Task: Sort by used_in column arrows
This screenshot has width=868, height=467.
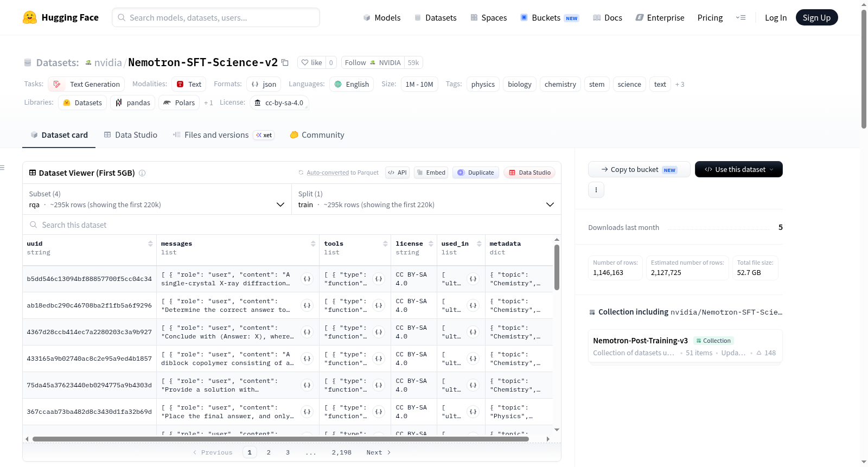Action: 479,244
